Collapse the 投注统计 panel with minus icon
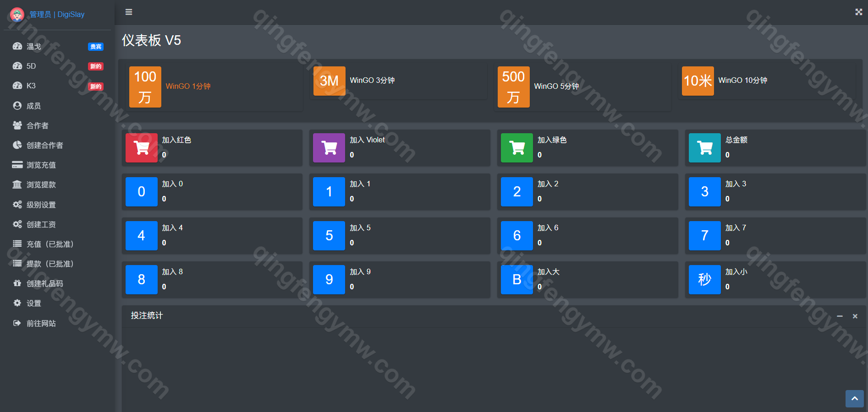Image resolution: width=868 pixels, height=412 pixels. (840, 316)
